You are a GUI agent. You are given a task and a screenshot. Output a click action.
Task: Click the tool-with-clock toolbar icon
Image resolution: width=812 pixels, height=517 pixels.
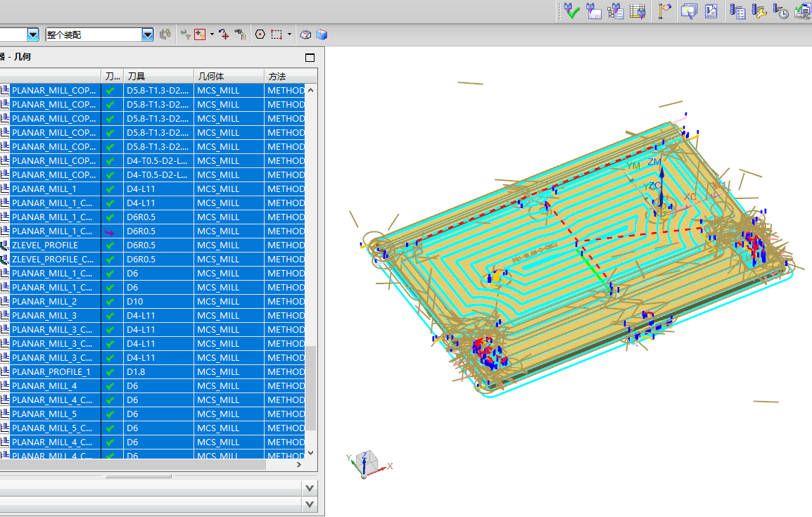point(780,11)
